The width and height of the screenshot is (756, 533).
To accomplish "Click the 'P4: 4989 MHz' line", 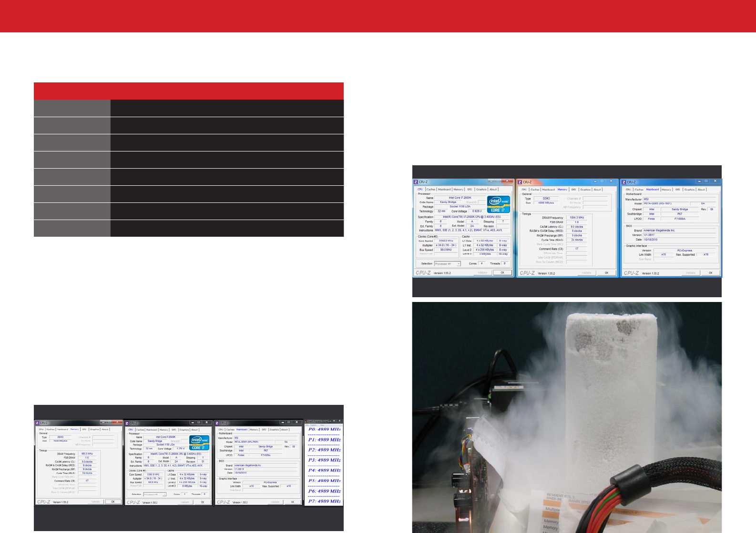I will coord(325,471).
